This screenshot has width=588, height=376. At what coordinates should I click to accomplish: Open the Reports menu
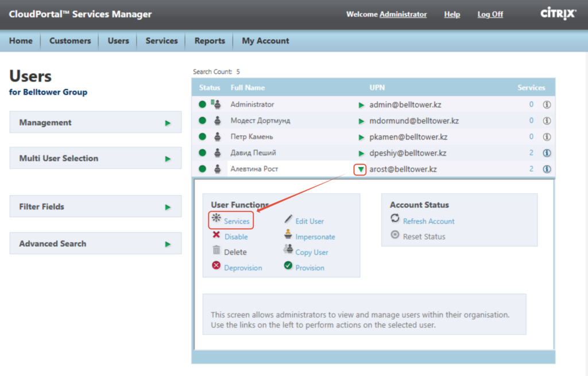pos(210,41)
